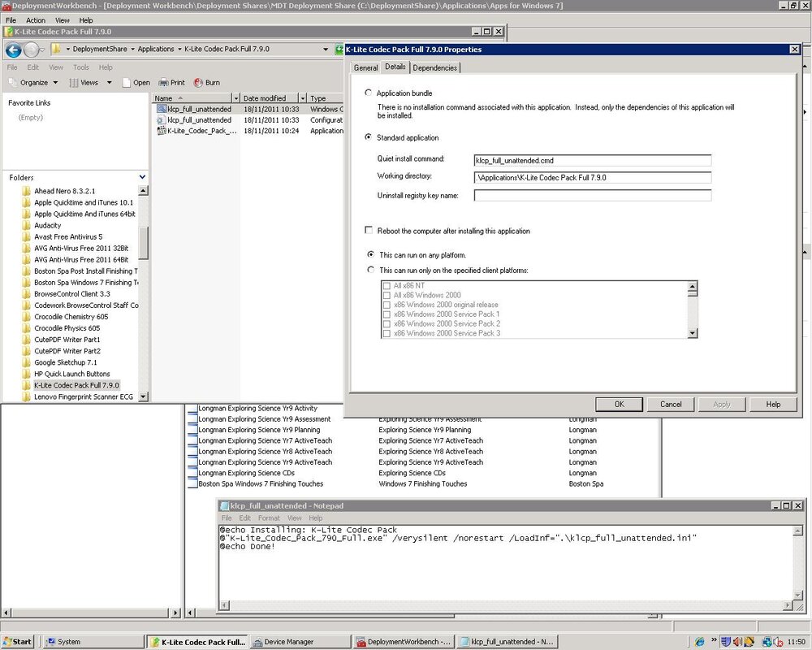
Task: Open Tools menu in Explorer window
Action: click(81, 67)
